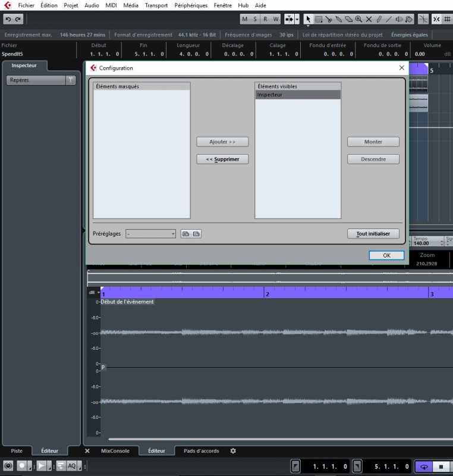
Task: Open the Transport menu
Action: tap(156, 5)
